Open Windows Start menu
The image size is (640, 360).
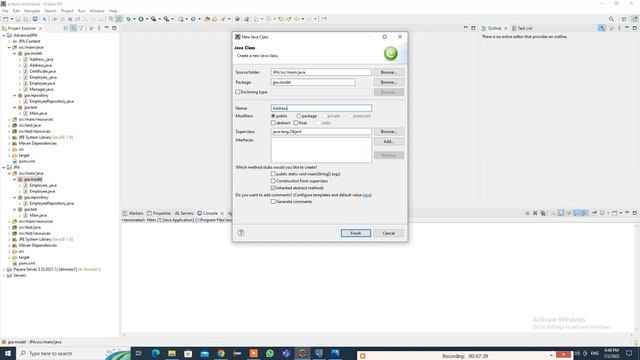point(8,353)
